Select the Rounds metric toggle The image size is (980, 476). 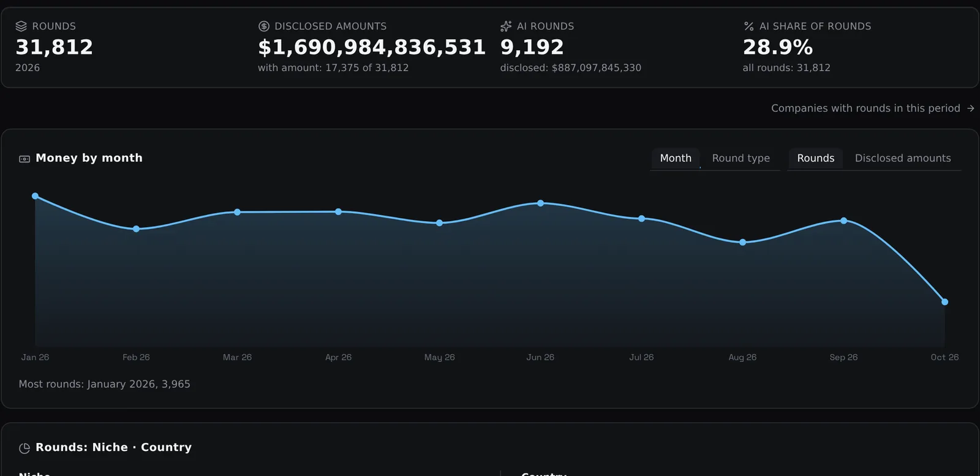[x=816, y=158]
